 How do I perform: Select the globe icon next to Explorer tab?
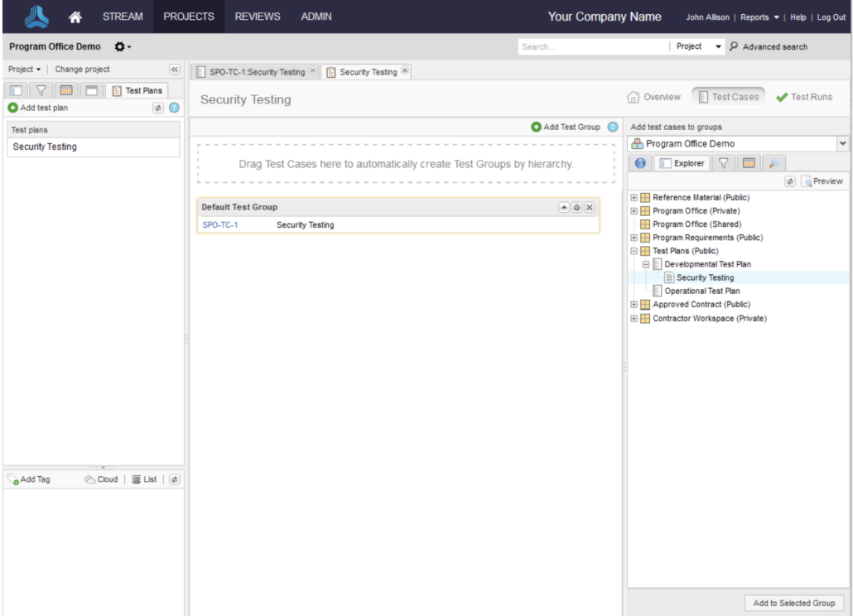tap(639, 163)
